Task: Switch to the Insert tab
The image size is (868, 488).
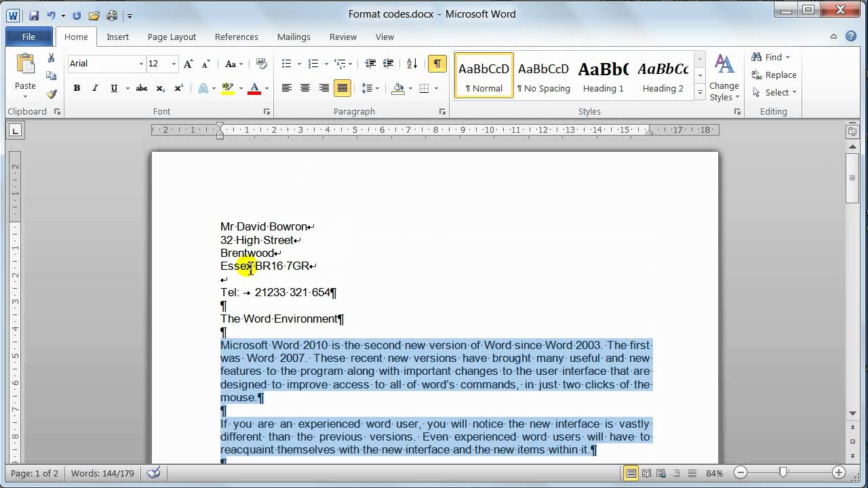Action: (118, 37)
